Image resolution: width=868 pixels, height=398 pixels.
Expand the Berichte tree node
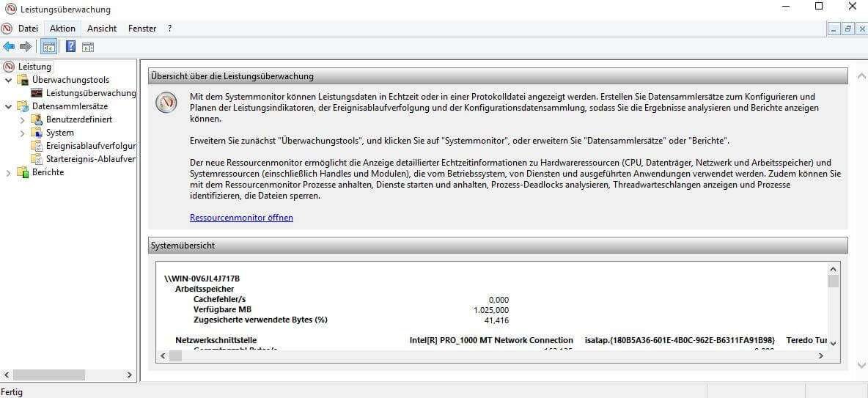8,173
